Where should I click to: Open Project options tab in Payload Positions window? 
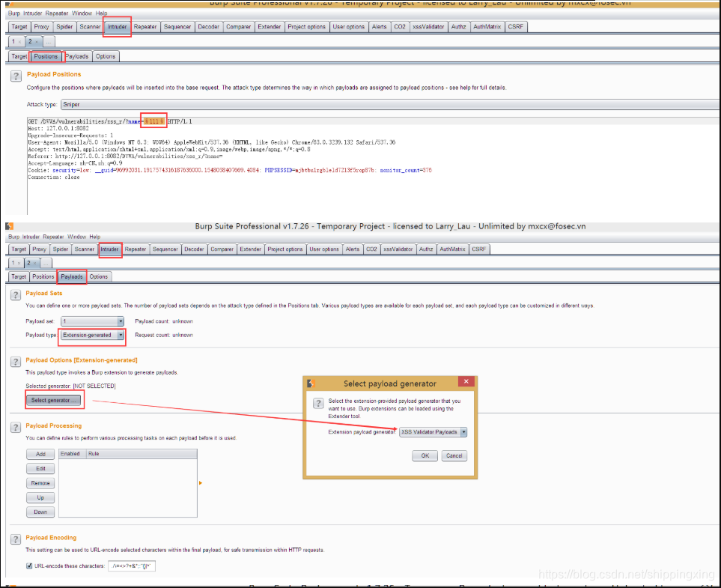pyautogui.click(x=306, y=27)
